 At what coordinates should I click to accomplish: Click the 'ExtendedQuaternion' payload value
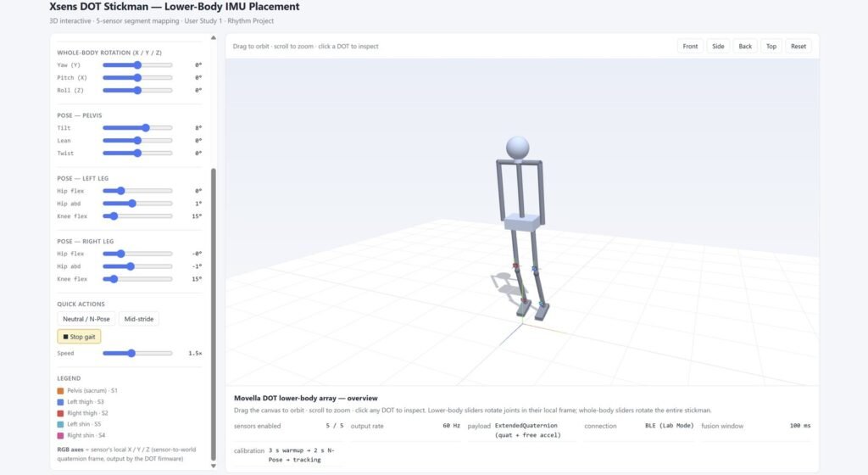[x=526, y=426]
